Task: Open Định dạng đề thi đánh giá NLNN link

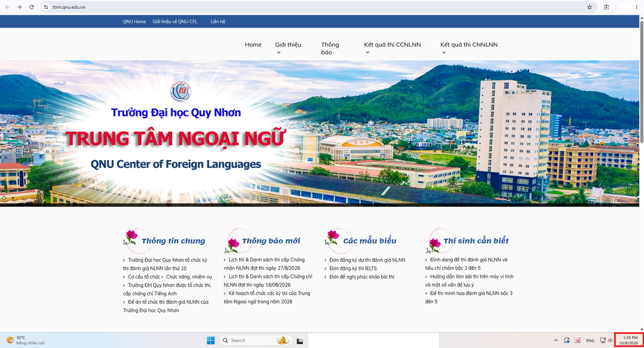Action: (466, 264)
